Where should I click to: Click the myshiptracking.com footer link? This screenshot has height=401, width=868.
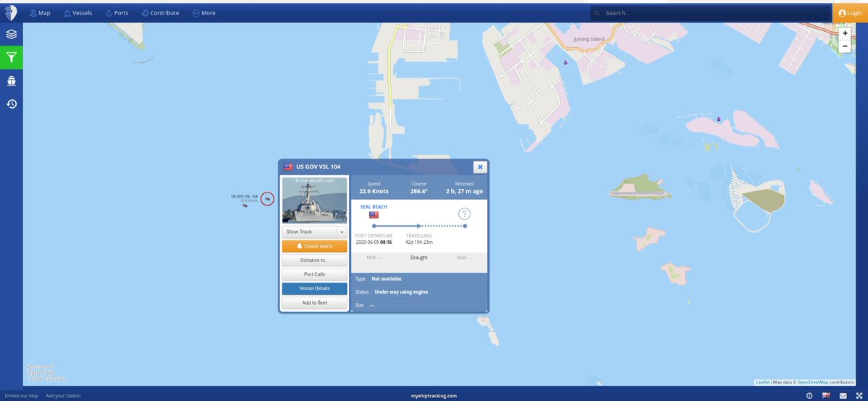(x=434, y=396)
